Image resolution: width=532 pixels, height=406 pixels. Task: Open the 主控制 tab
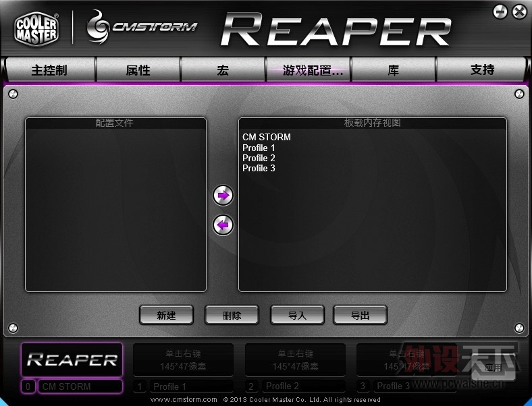tap(49, 70)
